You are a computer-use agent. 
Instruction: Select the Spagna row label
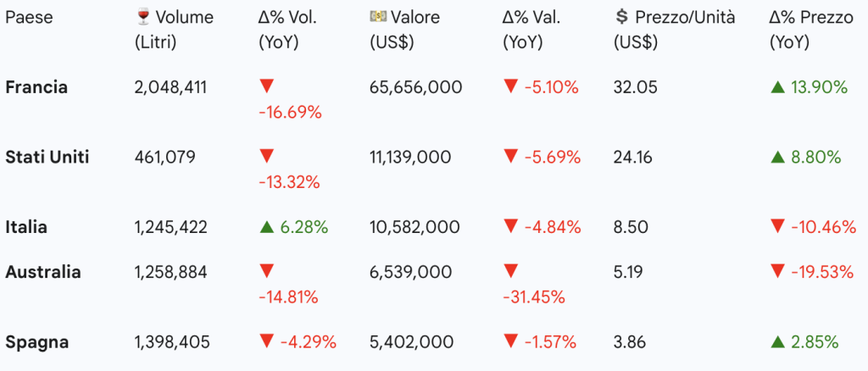click(x=37, y=342)
